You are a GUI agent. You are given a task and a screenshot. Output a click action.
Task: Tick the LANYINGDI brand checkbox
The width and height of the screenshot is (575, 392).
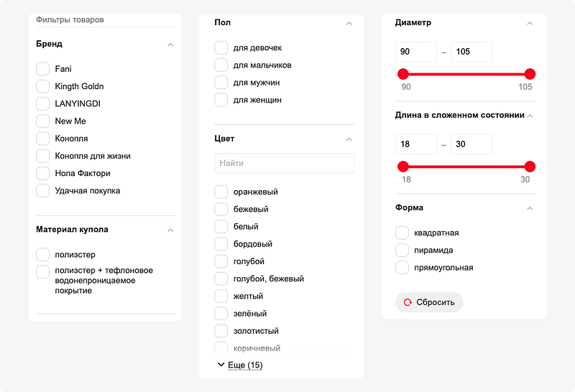coord(43,103)
